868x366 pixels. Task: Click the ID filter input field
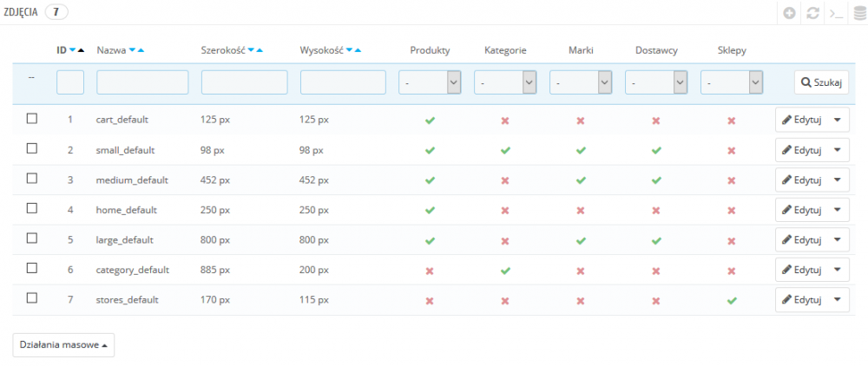pyautogui.click(x=70, y=82)
